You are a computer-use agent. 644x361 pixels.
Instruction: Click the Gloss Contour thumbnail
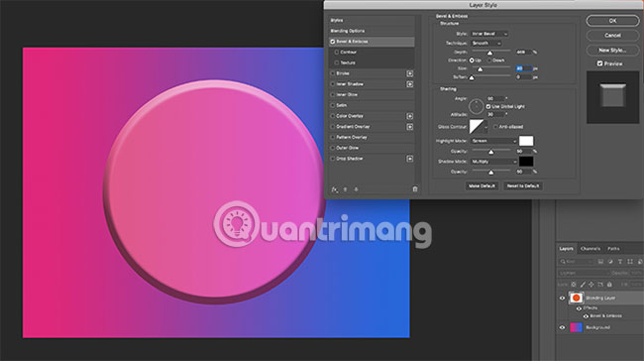(x=477, y=127)
